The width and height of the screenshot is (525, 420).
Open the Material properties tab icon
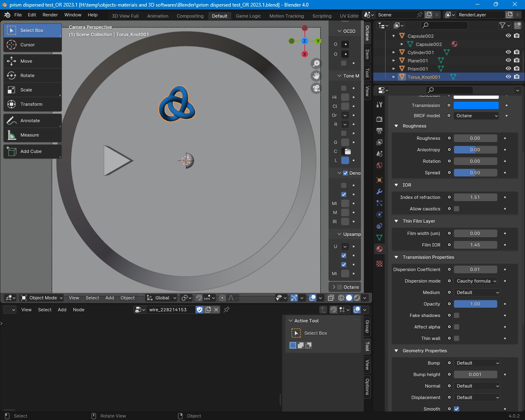tap(379, 249)
